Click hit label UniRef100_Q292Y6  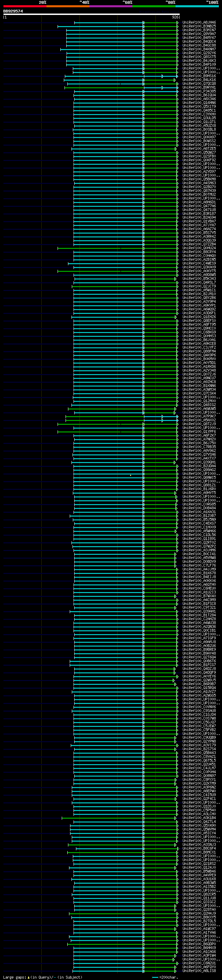pyautogui.click(x=199, y=53)
